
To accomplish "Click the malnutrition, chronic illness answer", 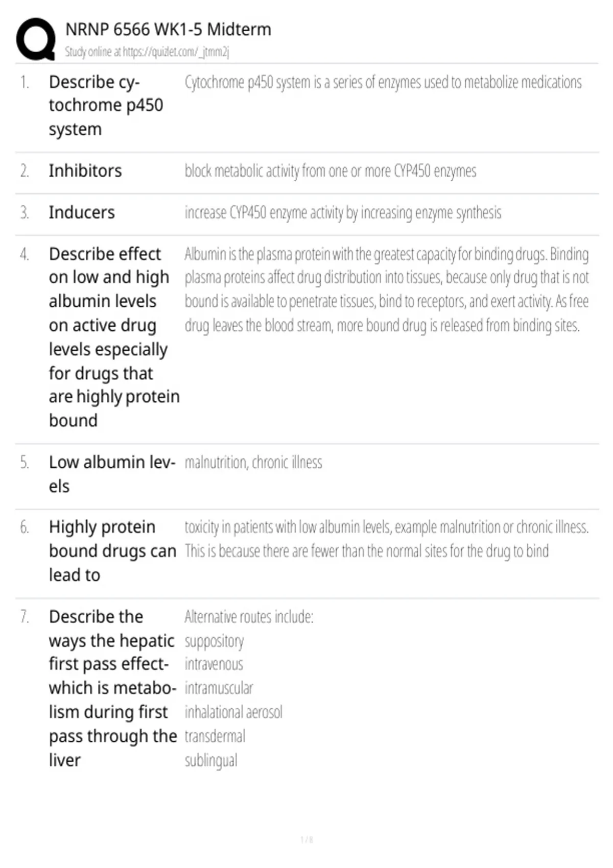I will (253, 463).
